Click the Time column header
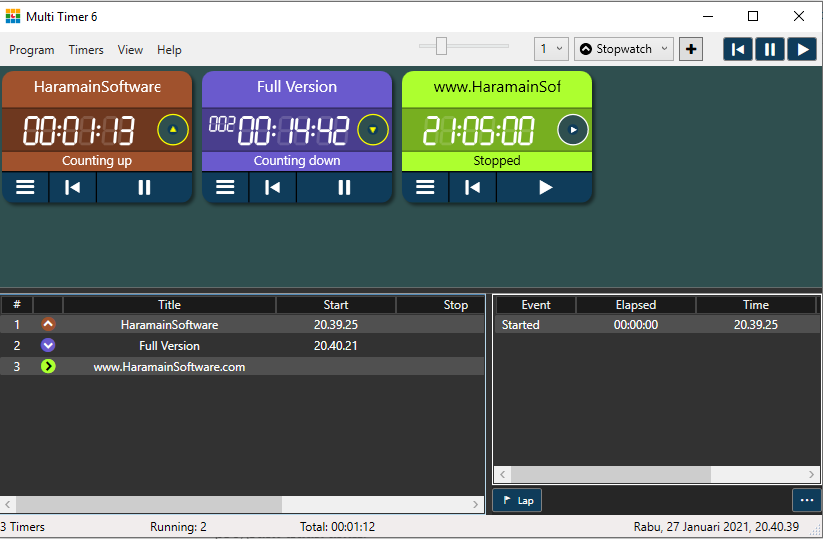823x539 pixels. pos(756,305)
